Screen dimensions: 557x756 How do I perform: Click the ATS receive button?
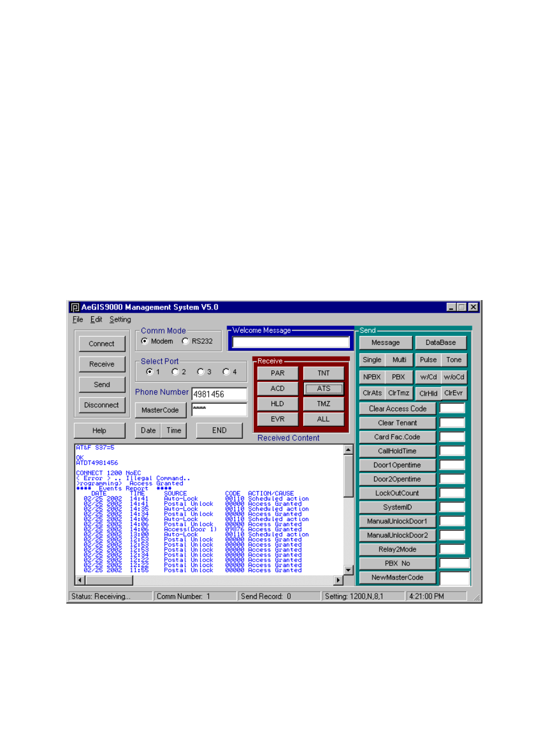[324, 389]
